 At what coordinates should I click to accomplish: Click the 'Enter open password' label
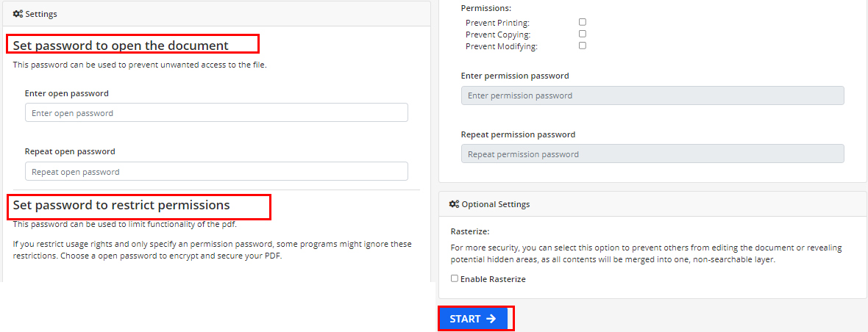[67, 93]
